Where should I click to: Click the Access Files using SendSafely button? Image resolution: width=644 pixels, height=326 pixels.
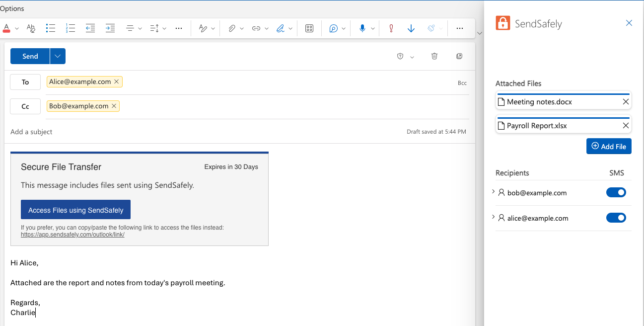[75, 209]
